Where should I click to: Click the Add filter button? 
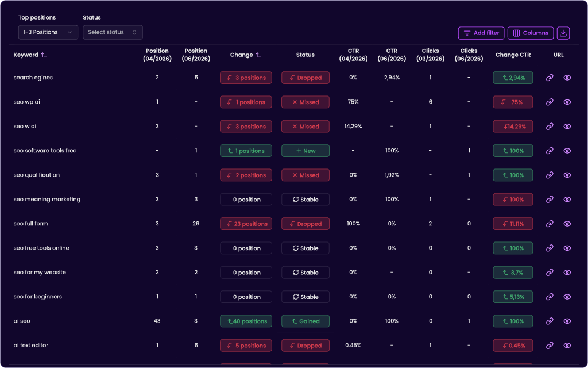click(x=481, y=33)
